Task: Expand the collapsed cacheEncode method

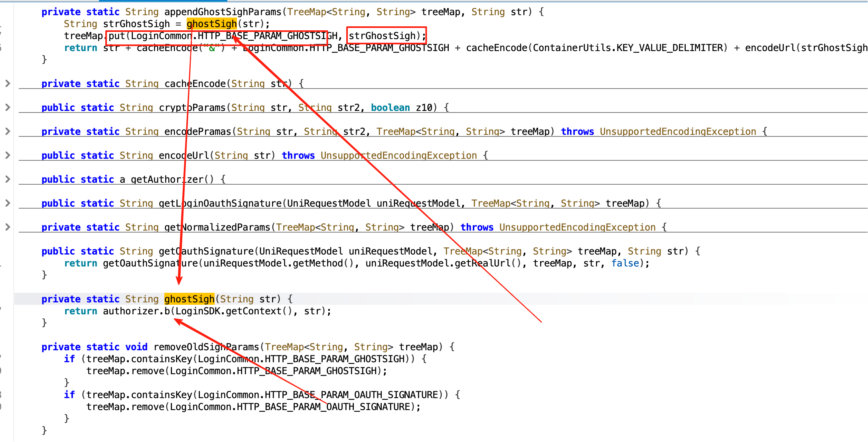Action: tap(8, 83)
